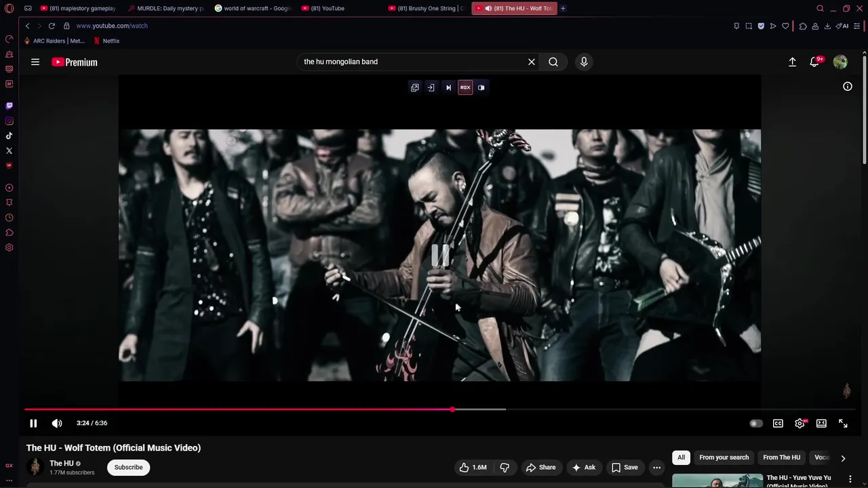The height and width of the screenshot is (488, 868).
Task: Share the video
Action: 540,467
